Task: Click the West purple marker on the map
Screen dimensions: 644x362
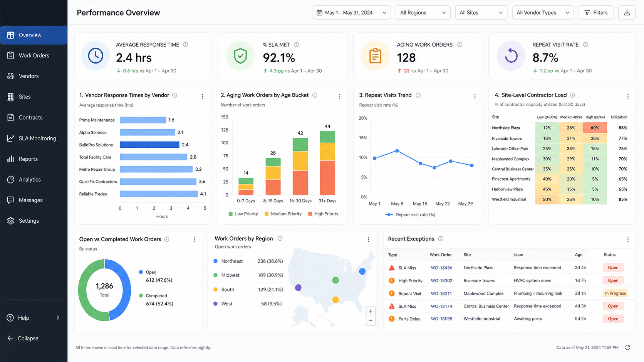Action: coord(298,287)
